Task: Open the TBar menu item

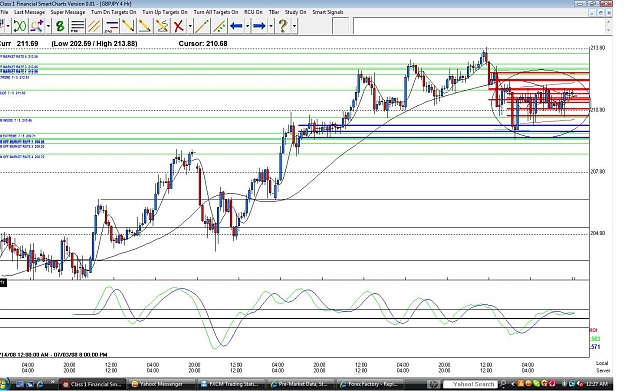Action: (x=274, y=12)
